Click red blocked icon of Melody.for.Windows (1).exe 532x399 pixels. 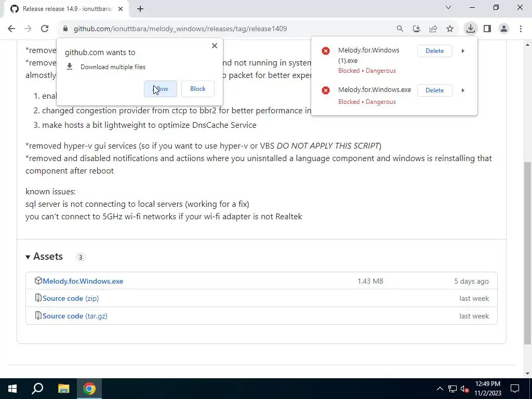coord(326,51)
